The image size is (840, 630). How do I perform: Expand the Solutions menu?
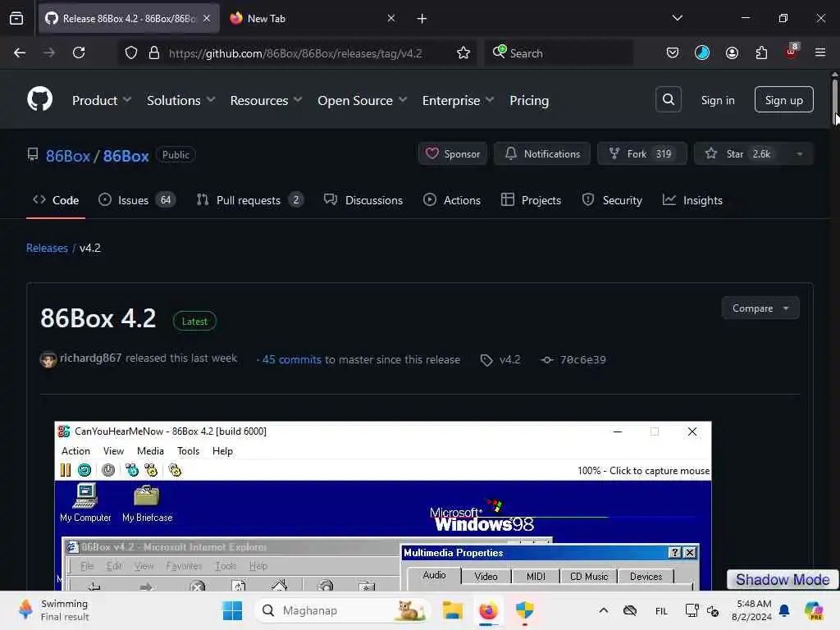[181, 100]
